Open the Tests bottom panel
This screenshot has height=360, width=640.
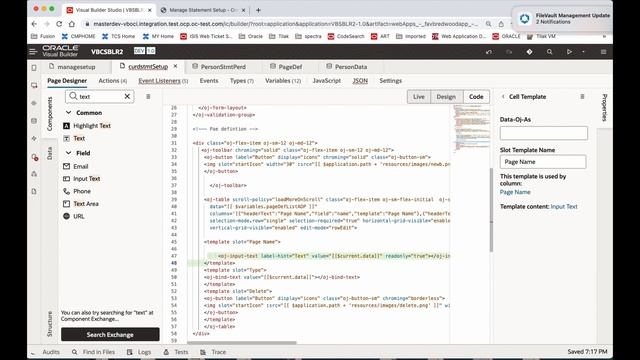point(176,352)
